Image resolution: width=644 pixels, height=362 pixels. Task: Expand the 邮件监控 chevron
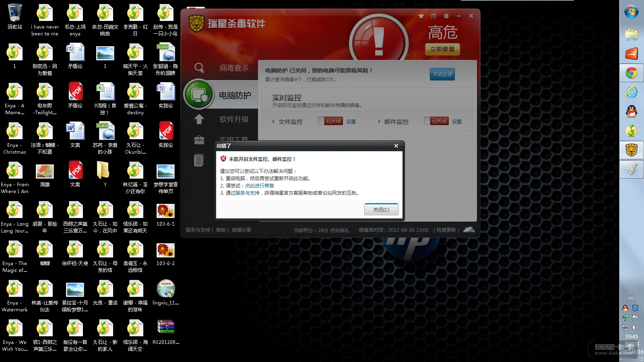click(379, 121)
